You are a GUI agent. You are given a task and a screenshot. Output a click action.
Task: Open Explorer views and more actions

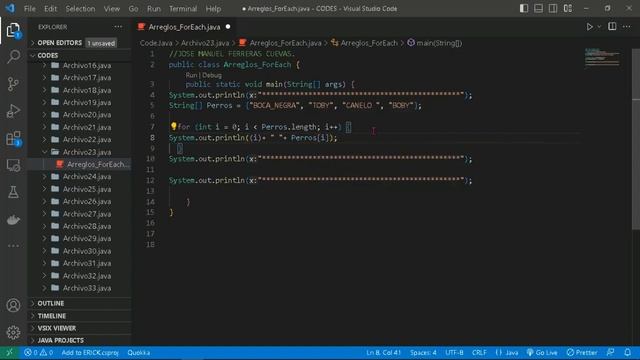tap(118, 27)
